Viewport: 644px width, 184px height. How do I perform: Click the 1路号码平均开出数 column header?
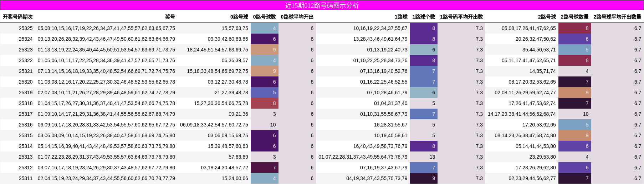click(x=461, y=17)
